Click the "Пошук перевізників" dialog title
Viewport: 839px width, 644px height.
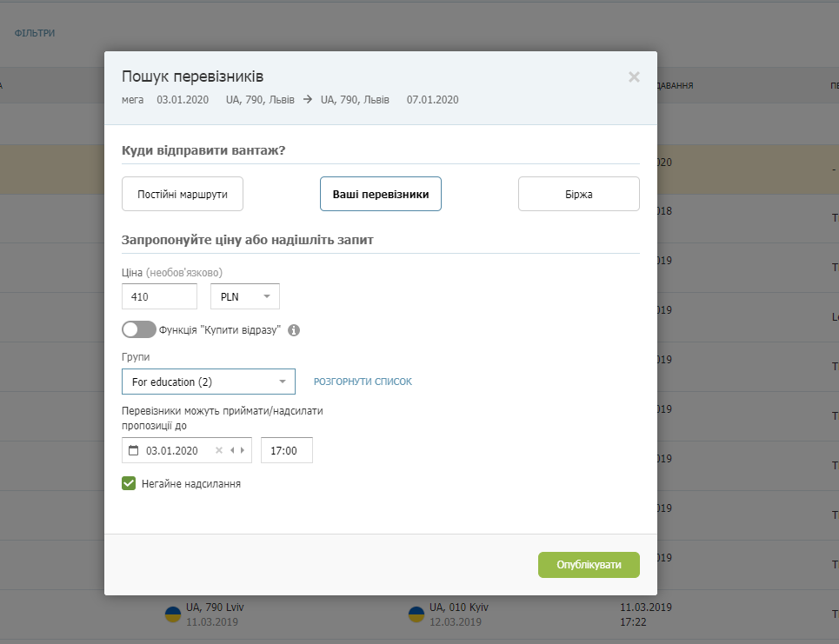[x=193, y=76]
